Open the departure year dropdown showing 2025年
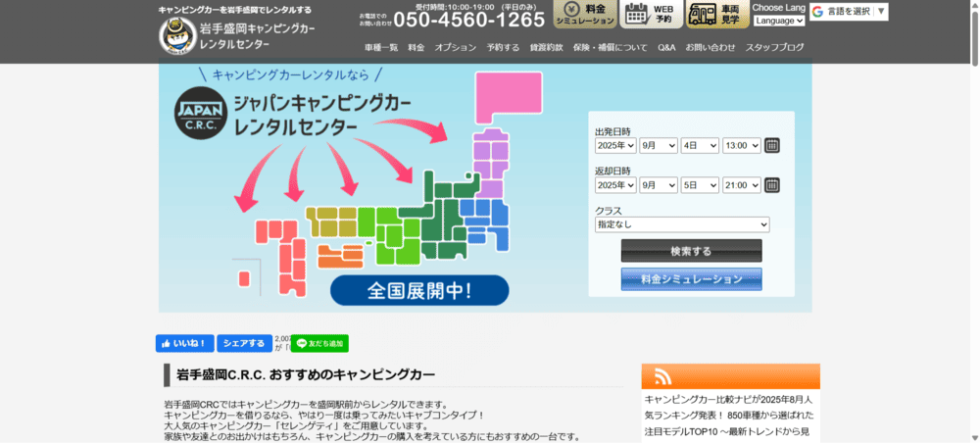 pyautogui.click(x=615, y=146)
